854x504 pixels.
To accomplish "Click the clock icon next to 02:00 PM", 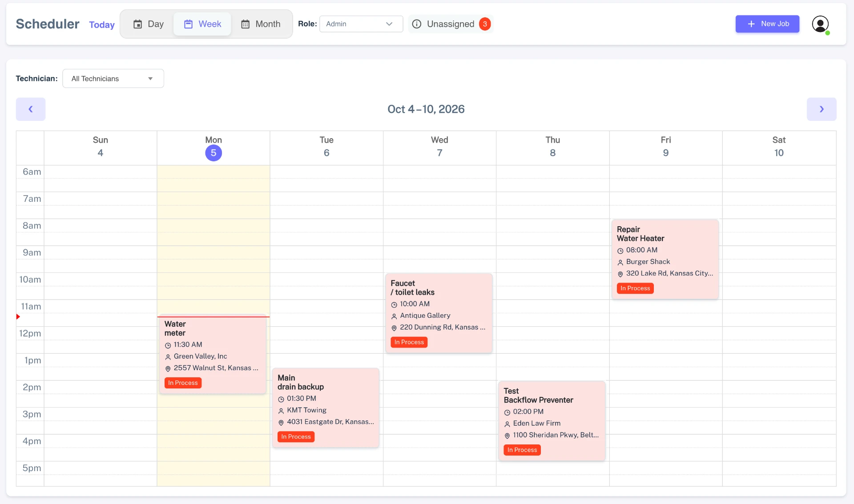I will click(x=507, y=412).
